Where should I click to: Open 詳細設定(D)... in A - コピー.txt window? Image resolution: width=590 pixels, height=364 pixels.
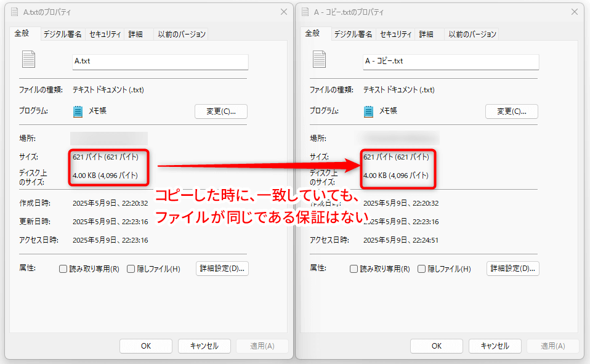(513, 269)
